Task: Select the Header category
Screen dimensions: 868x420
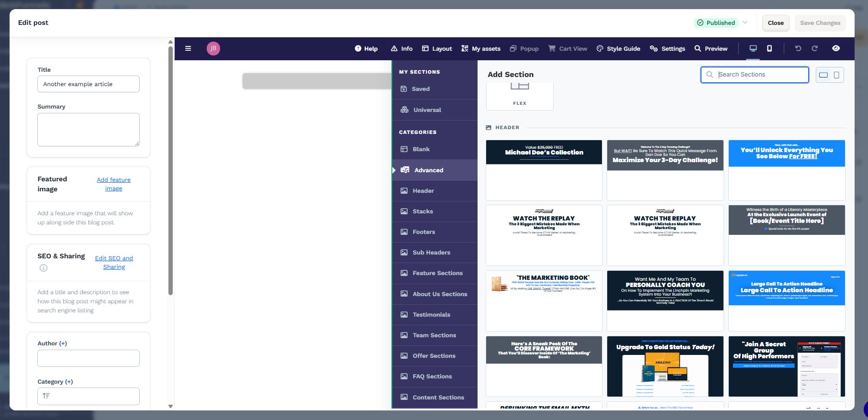Action: [435, 191]
